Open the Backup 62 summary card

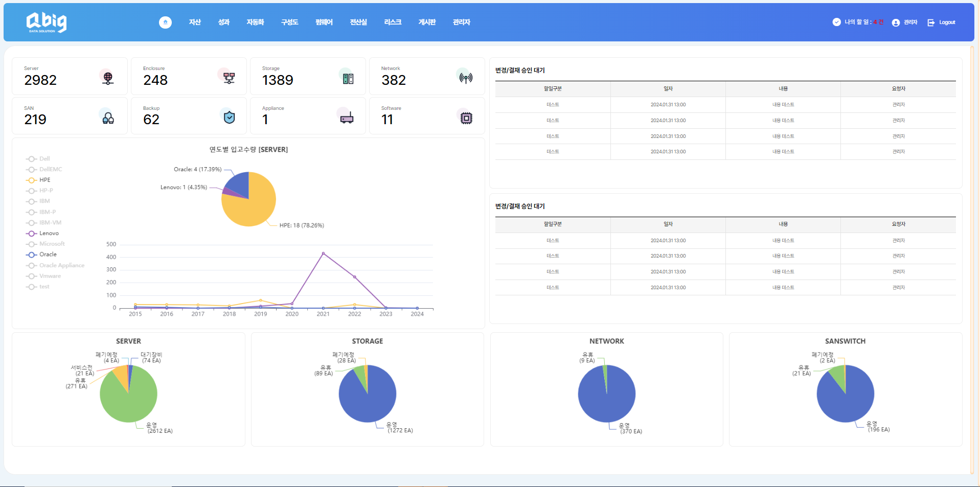(189, 116)
